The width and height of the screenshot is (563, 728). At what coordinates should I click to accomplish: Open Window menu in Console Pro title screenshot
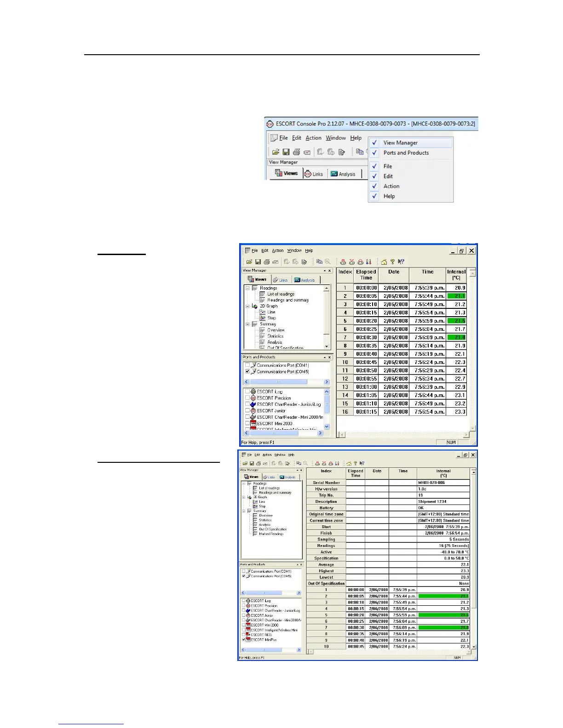click(336, 138)
